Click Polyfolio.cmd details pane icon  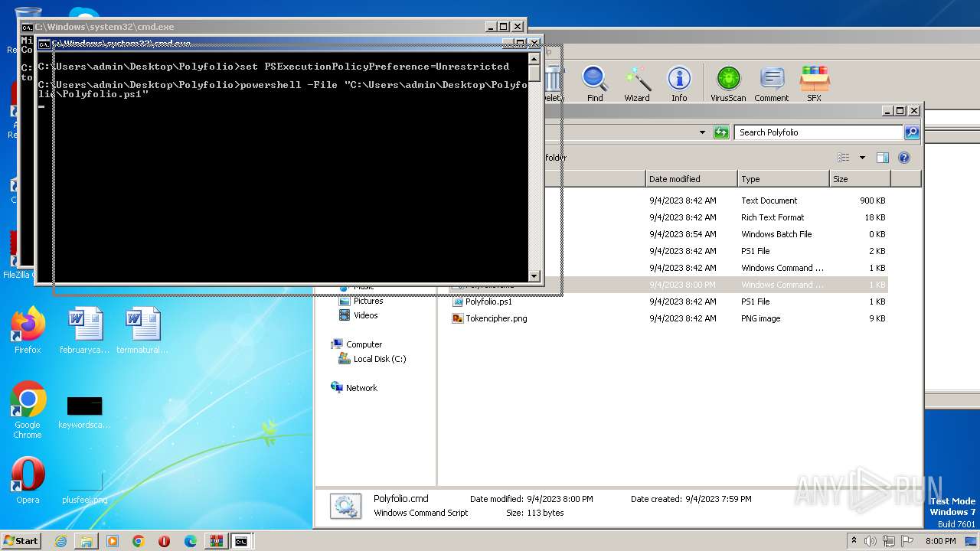click(345, 506)
